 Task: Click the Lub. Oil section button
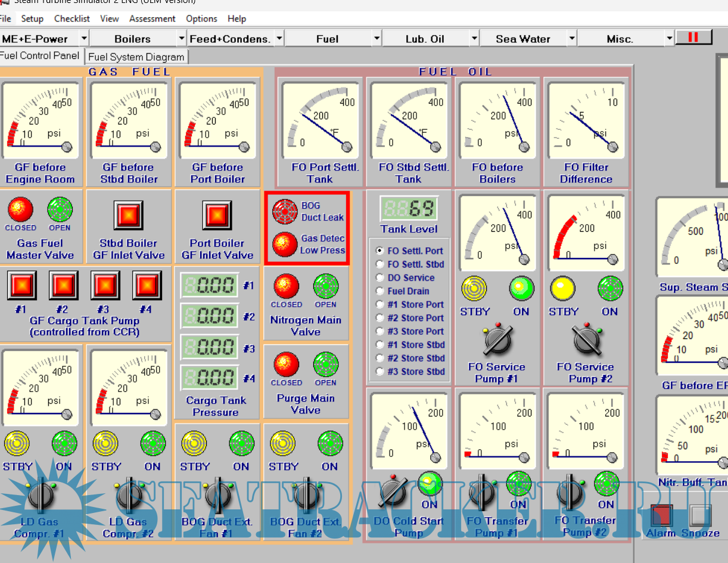coord(425,39)
